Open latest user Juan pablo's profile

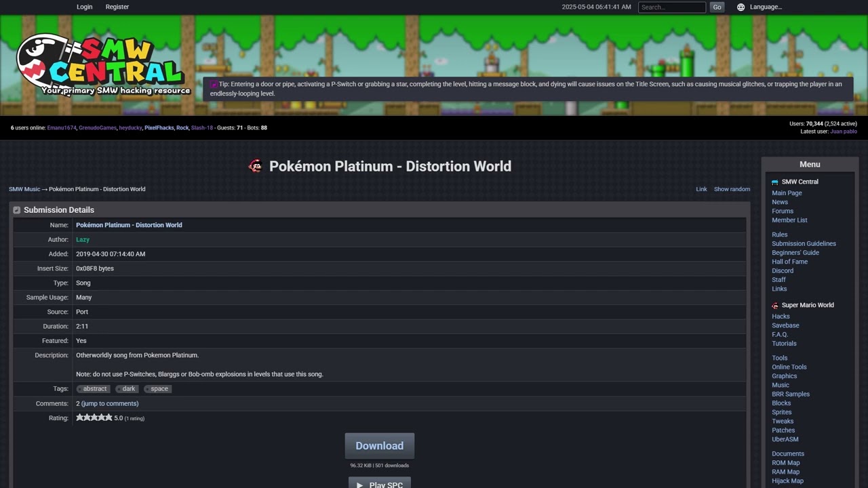click(x=844, y=131)
